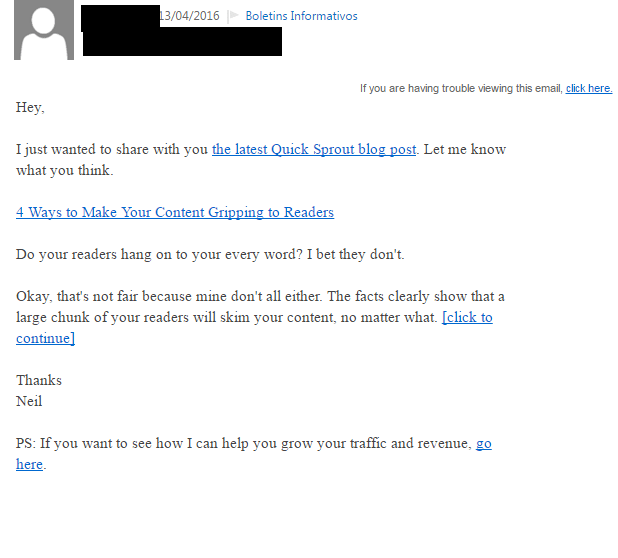
Task: Click the 'what you think.' line
Action: [x=65, y=170]
